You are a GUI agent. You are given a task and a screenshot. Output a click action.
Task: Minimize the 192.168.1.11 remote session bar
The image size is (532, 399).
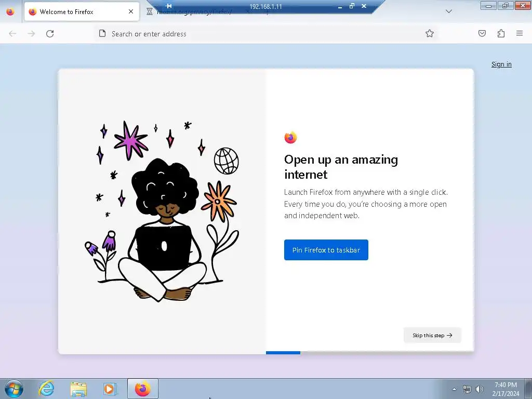pyautogui.click(x=340, y=6)
